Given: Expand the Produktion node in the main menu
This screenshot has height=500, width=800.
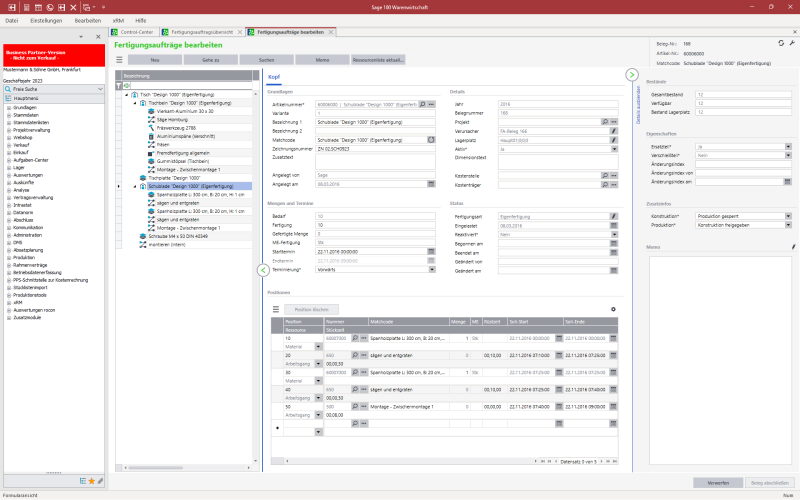Looking at the screenshot, I should (9, 258).
